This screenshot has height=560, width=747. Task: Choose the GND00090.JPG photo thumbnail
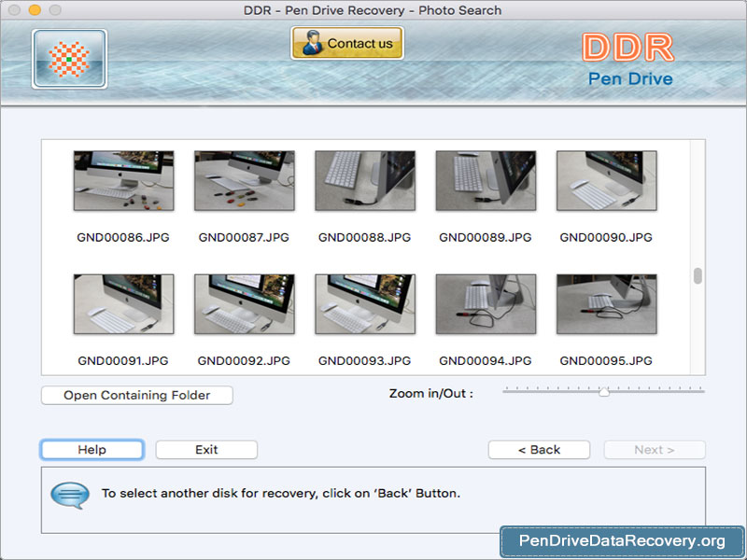click(x=606, y=180)
